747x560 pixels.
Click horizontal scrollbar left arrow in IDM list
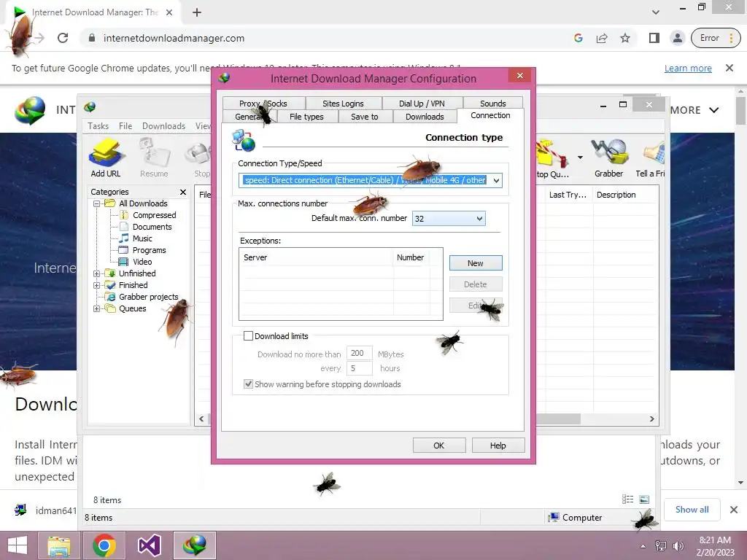[201, 419]
